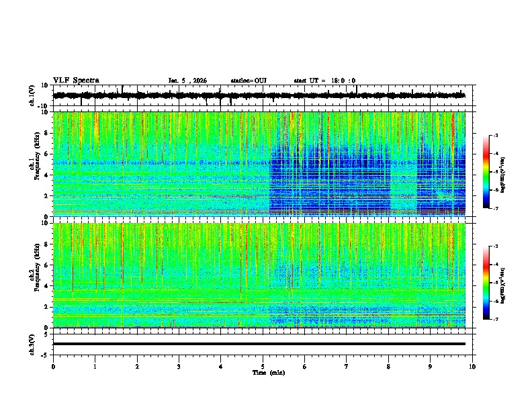Click the ch.3(V) axis label

(32, 345)
